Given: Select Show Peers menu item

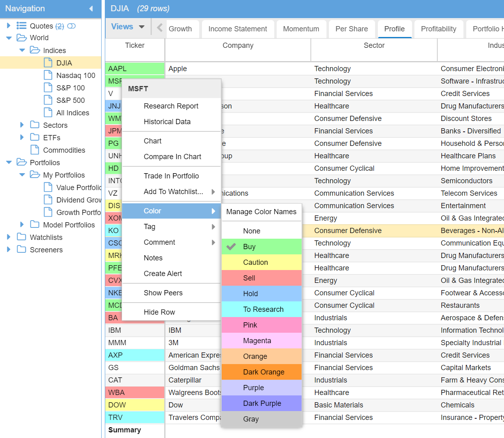Looking at the screenshot, I should [x=171, y=293].
